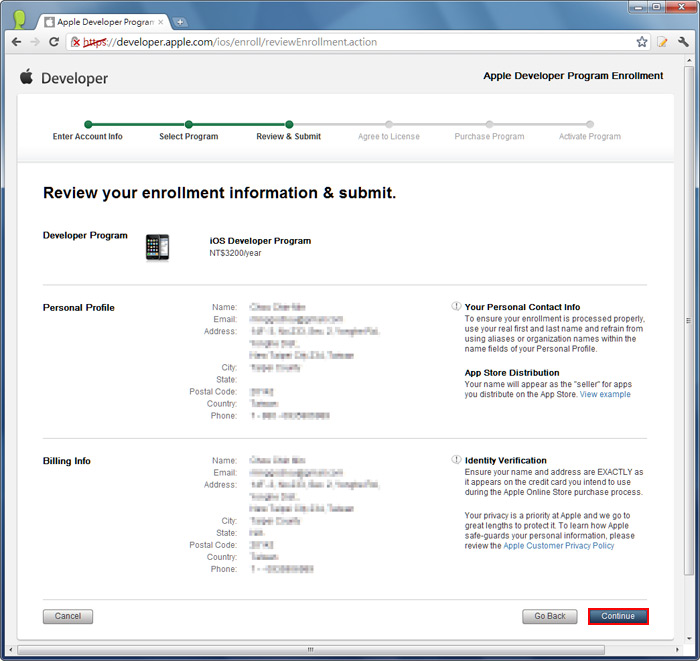This screenshot has height=661, width=700.
Task: Click the progress dot above Select Program
Action: [189, 124]
